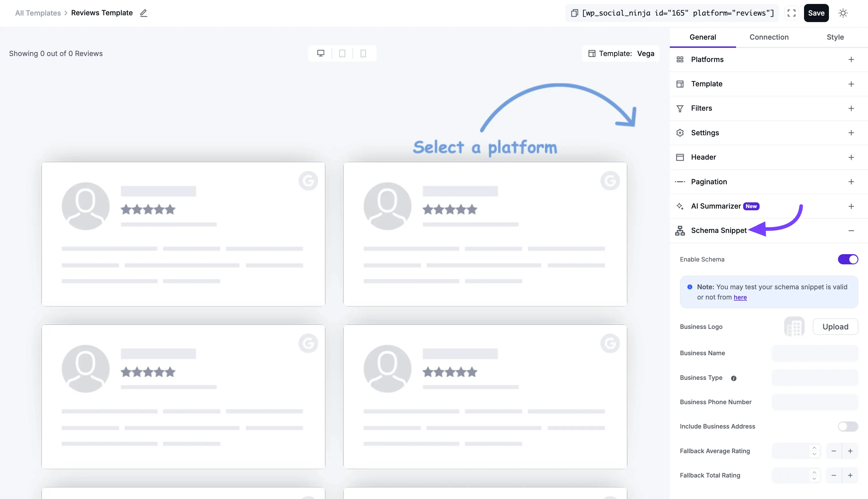This screenshot has width=868, height=499.
Task: Switch to the Connection tab
Action: pos(769,37)
